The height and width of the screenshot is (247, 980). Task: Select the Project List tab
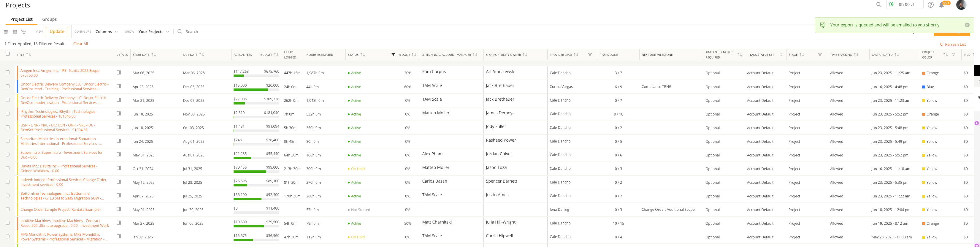pyautogui.click(x=21, y=19)
